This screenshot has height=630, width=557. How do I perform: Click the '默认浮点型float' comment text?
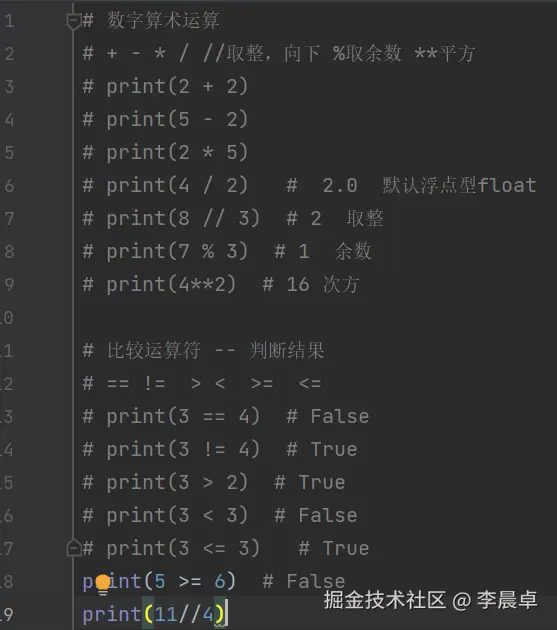point(459,185)
